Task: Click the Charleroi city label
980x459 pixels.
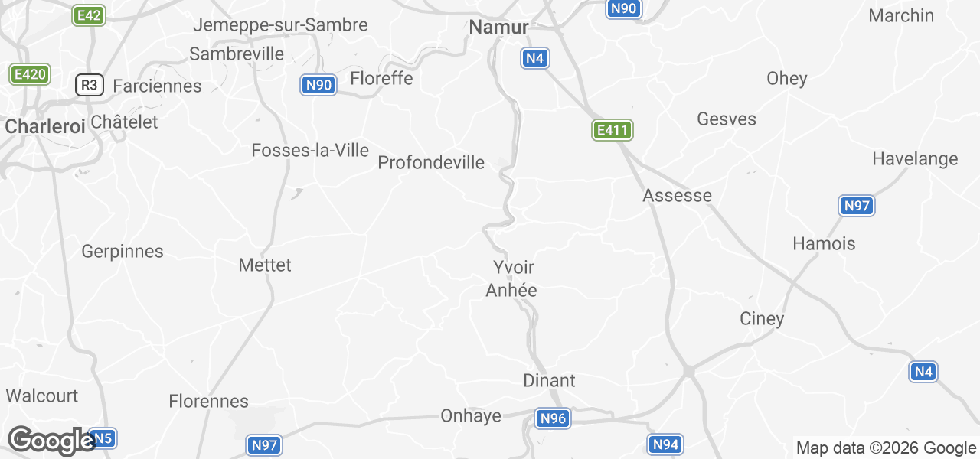Action: [x=45, y=127]
